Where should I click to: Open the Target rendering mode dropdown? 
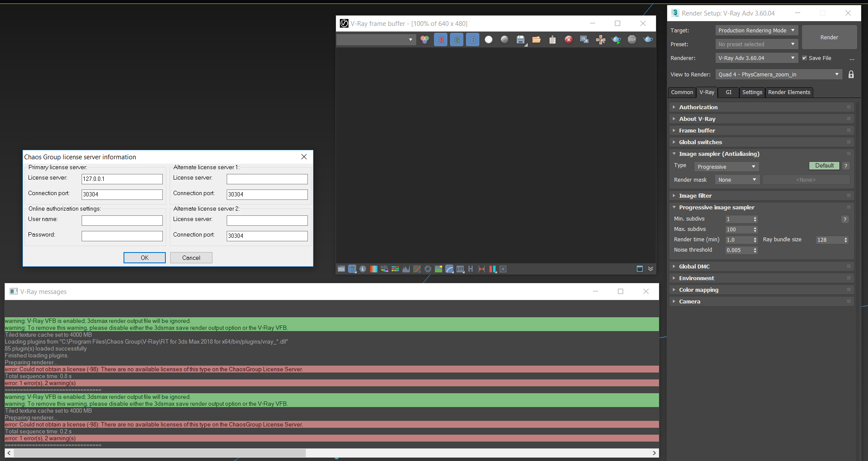(x=757, y=30)
